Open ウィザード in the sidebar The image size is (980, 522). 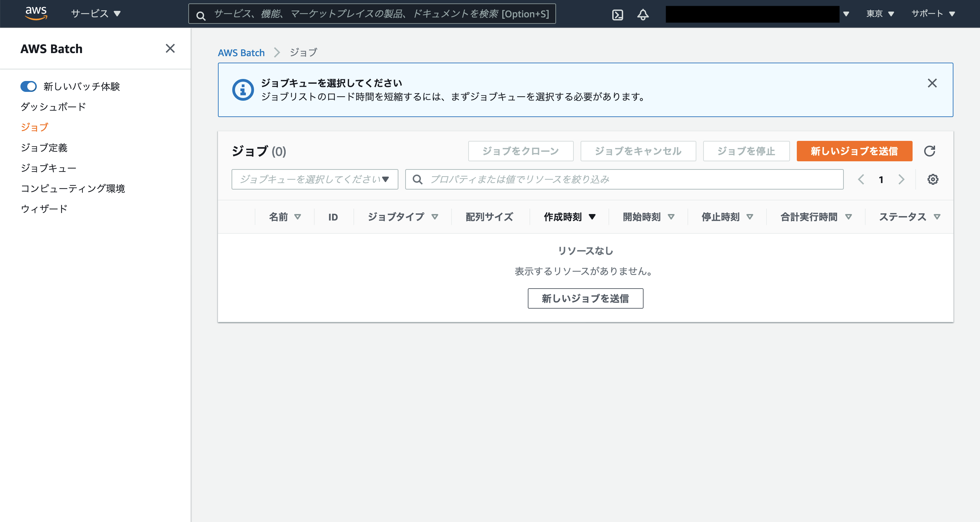coord(44,208)
